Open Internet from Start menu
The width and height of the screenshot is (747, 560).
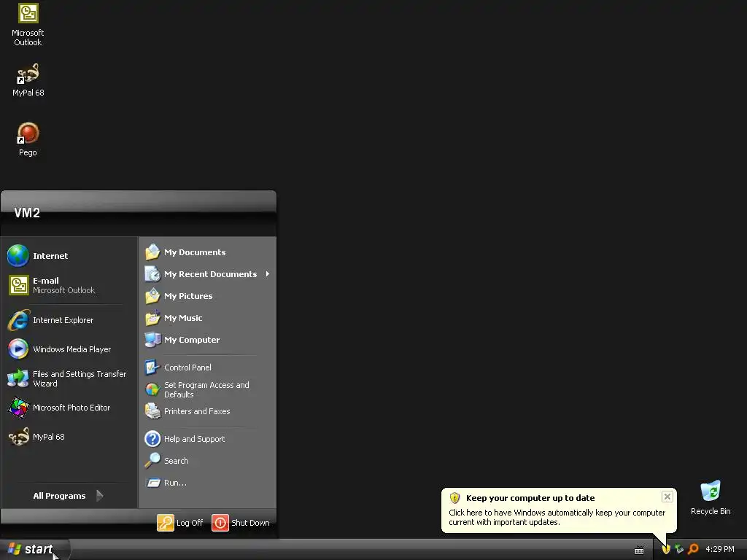pos(69,256)
